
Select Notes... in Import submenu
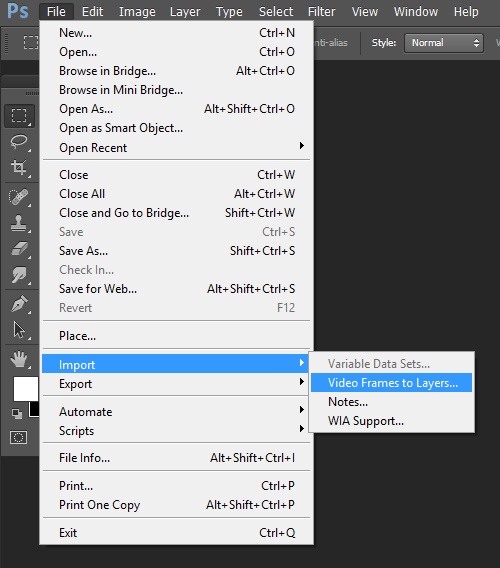(392, 402)
